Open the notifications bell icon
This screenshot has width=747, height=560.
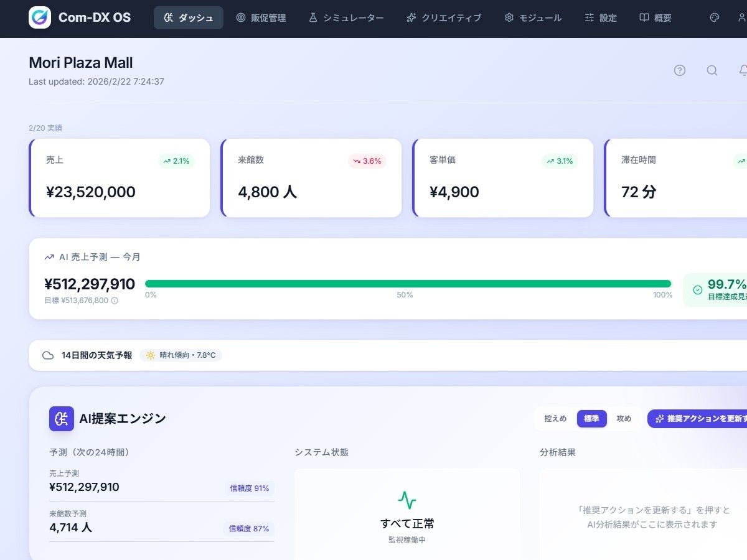[x=743, y=70]
